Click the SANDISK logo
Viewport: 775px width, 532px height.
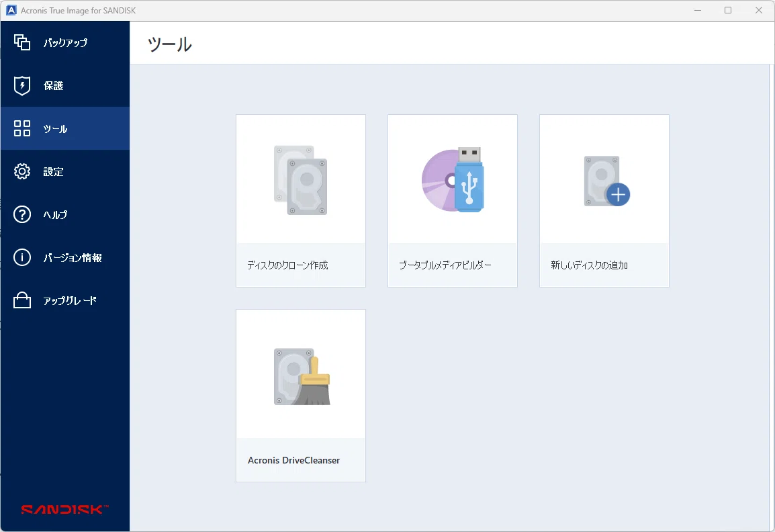[64, 509]
